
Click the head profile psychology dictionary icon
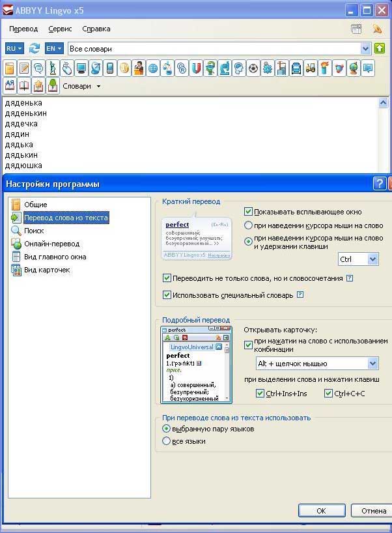click(x=239, y=68)
